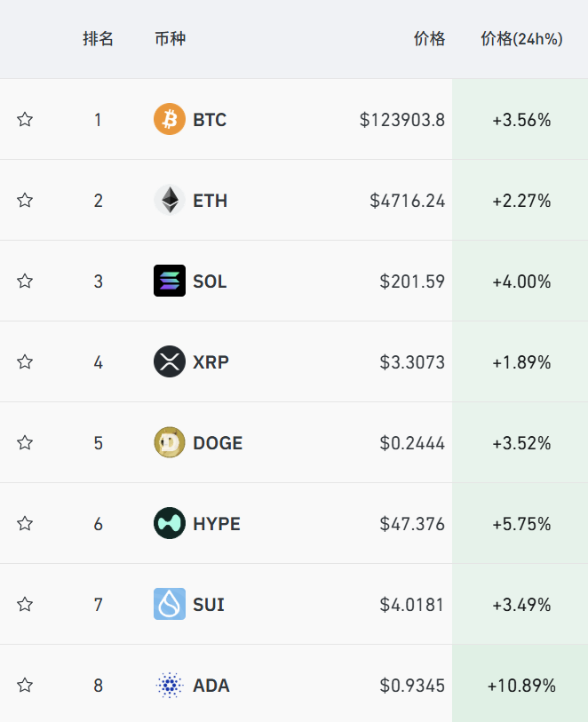Click the Ethereum coin logo
The image size is (588, 722).
click(169, 200)
